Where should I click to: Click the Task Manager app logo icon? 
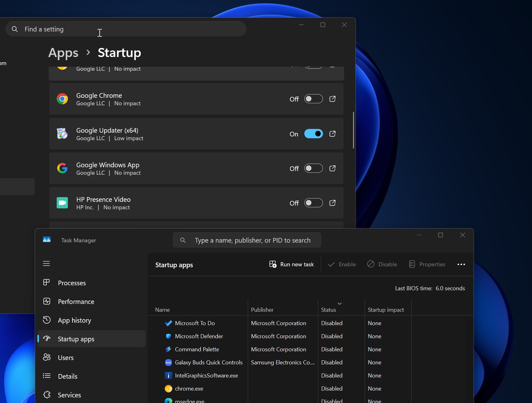click(47, 239)
